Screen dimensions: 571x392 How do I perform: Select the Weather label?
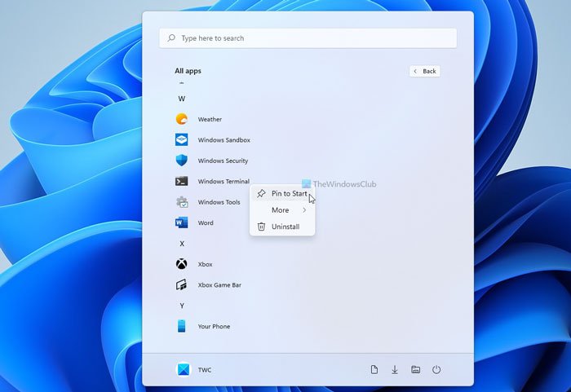[x=210, y=119]
